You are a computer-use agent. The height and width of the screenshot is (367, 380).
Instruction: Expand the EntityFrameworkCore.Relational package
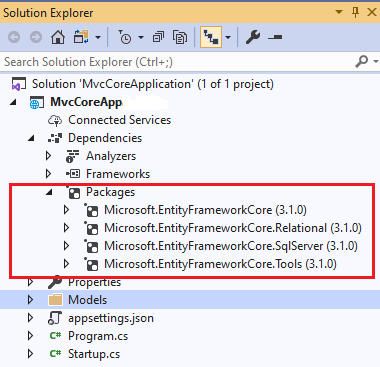click(x=66, y=228)
